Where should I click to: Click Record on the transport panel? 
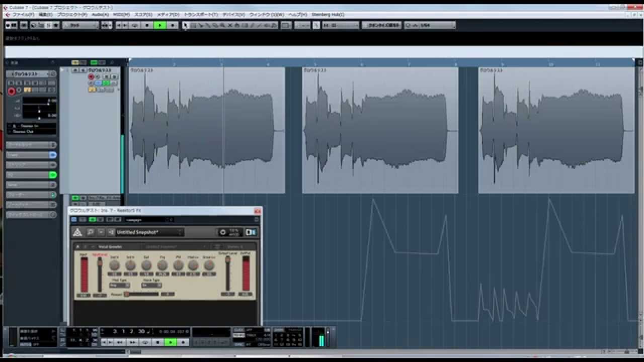184,342
